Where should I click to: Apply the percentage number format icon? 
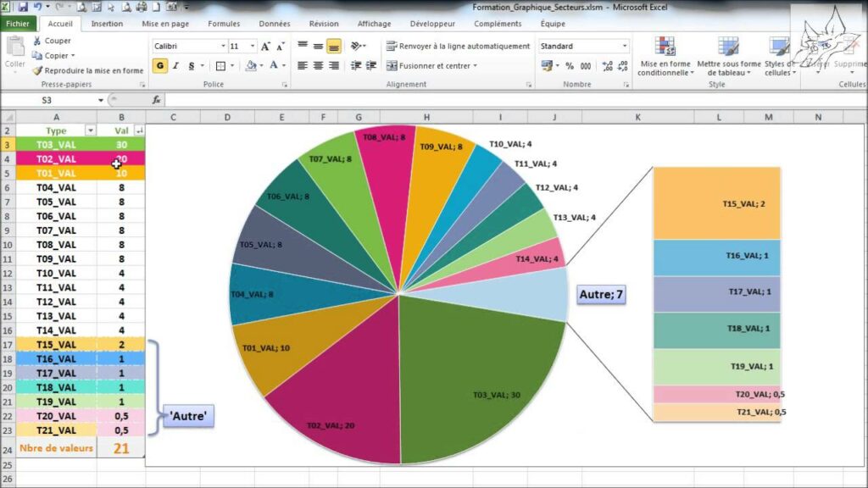coord(569,66)
